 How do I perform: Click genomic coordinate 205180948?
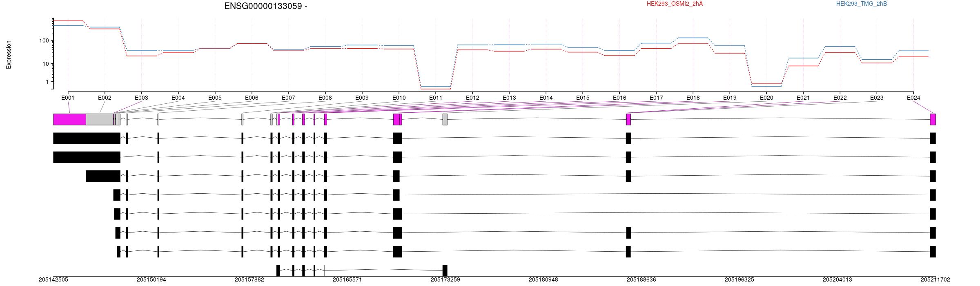click(543, 280)
